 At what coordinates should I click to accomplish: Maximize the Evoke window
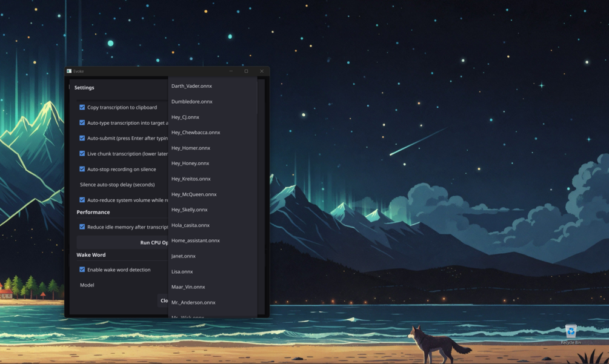pos(246,71)
